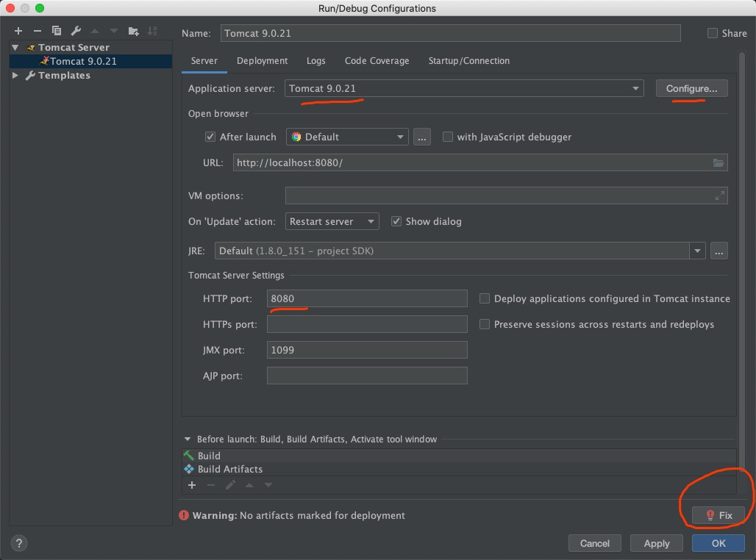Toggle the Share checkbox
Screen dimensions: 756x560
712,33
